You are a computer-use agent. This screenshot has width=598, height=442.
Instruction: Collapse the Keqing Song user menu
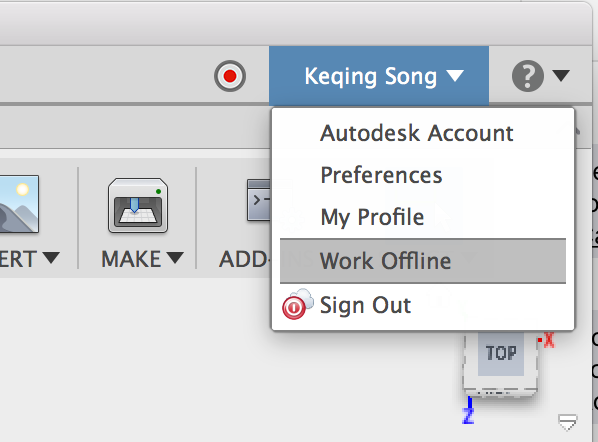(x=379, y=76)
